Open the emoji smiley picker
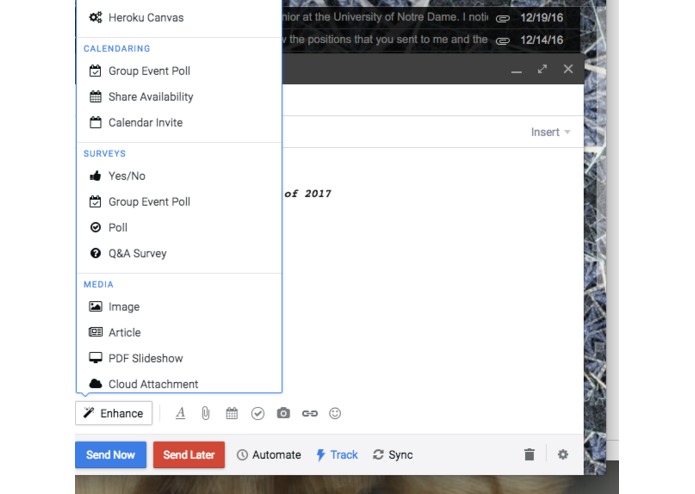 pyautogui.click(x=335, y=413)
